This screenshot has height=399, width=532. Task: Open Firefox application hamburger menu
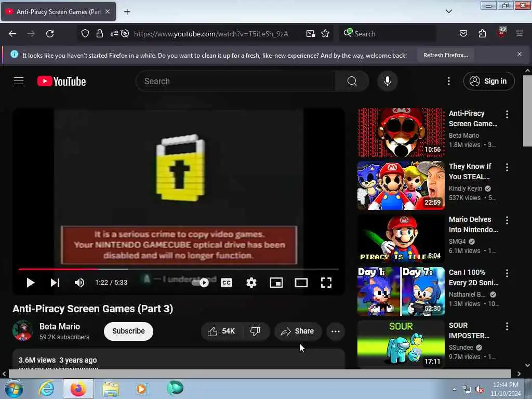click(x=520, y=33)
